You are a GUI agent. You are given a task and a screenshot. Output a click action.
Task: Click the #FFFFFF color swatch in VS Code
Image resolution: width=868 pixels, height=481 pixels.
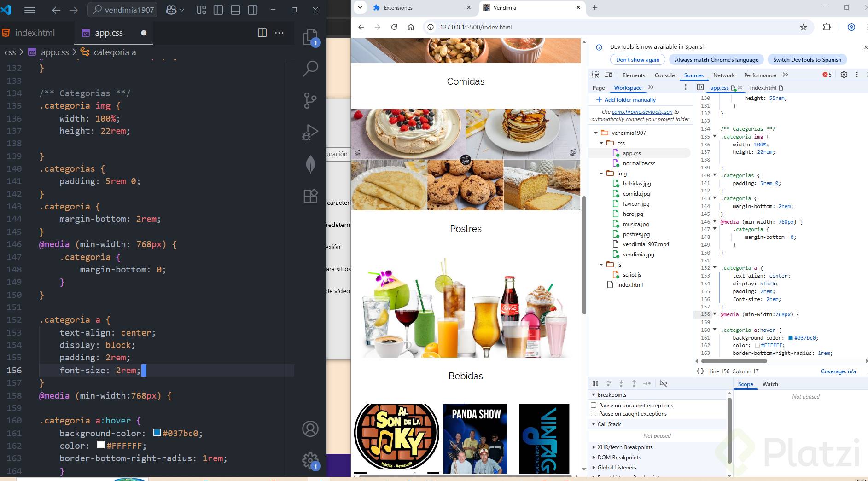[x=101, y=445]
